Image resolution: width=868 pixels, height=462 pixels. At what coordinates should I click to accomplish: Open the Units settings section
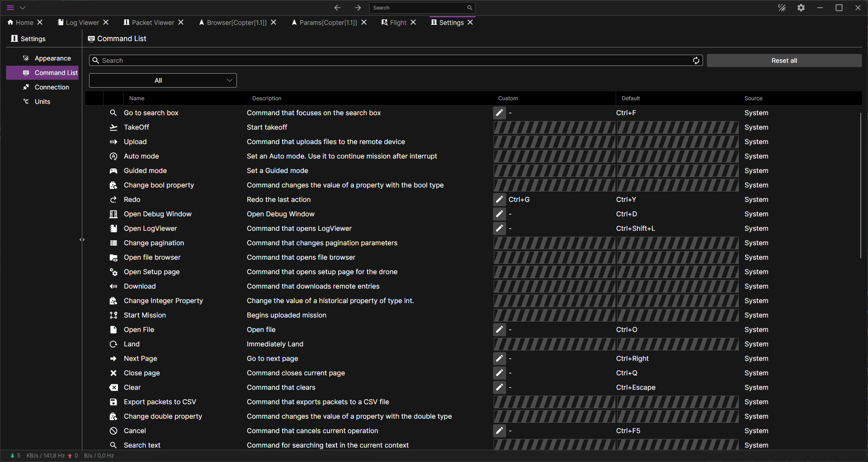[42, 102]
